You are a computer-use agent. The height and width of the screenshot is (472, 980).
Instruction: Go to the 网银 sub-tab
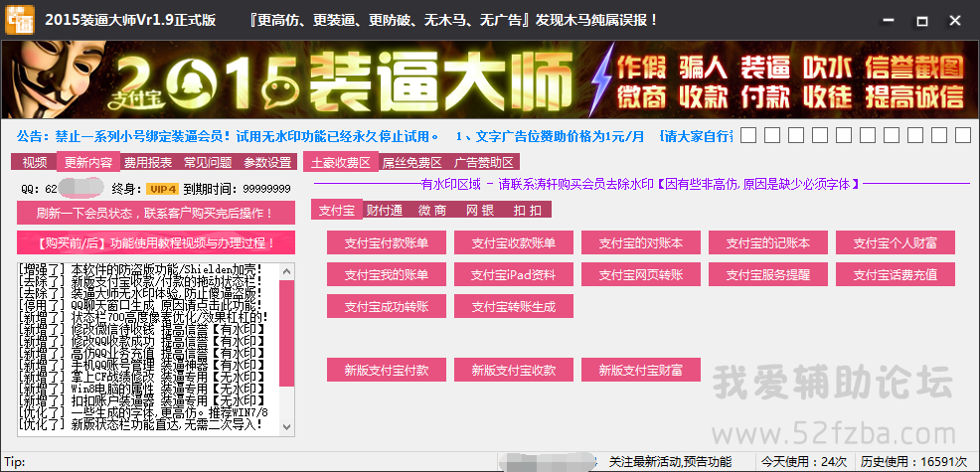(x=480, y=210)
